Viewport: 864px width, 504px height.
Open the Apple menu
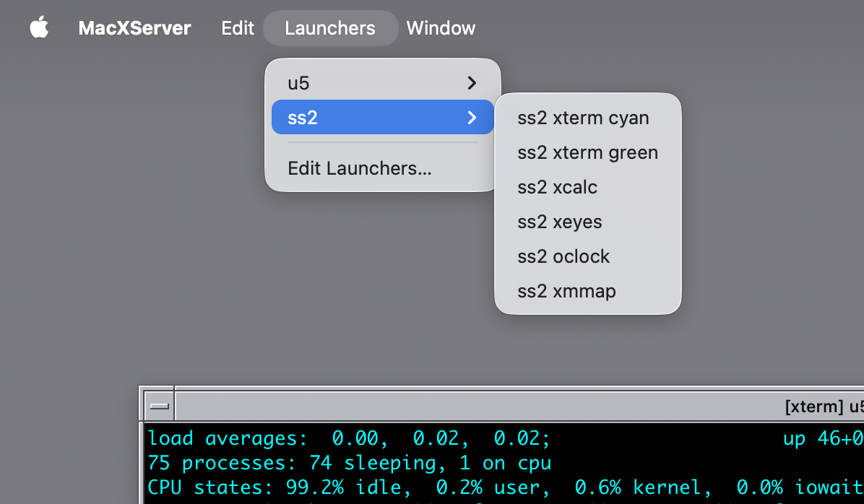pyautogui.click(x=39, y=27)
